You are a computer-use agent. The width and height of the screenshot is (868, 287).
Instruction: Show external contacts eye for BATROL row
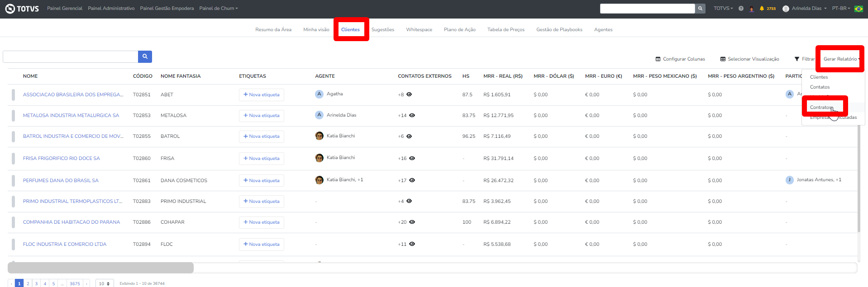point(409,136)
